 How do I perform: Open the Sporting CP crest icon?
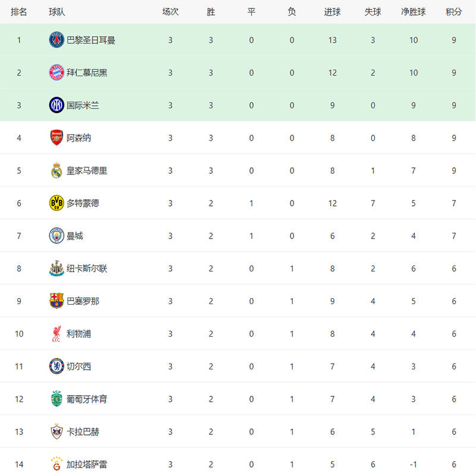coord(57,399)
